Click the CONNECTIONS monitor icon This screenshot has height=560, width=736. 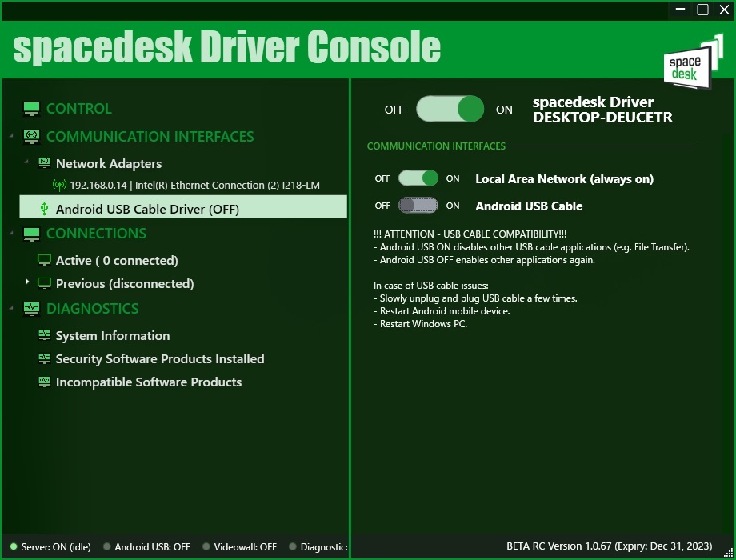pos(31,234)
